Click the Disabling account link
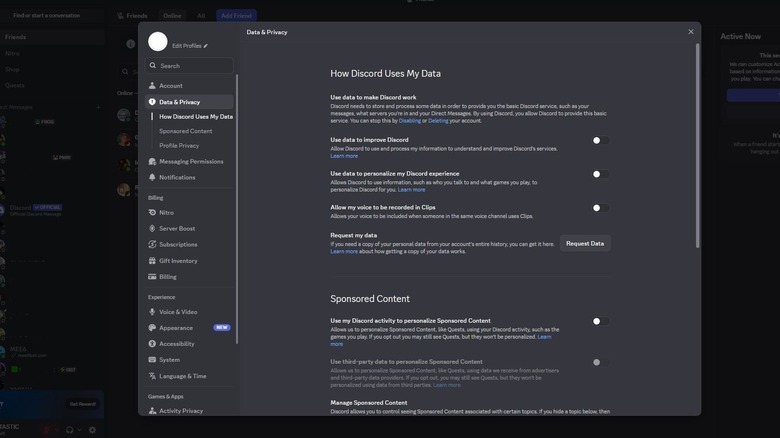 [x=409, y=120]
